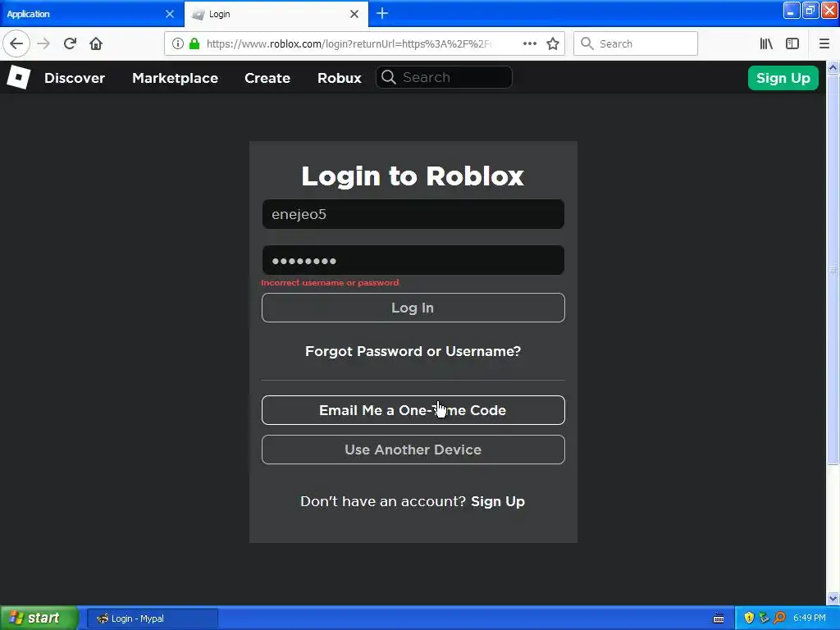Click the magnifier icon in the Roblox search
Screen dimensions: 840x630
(389, 78)
